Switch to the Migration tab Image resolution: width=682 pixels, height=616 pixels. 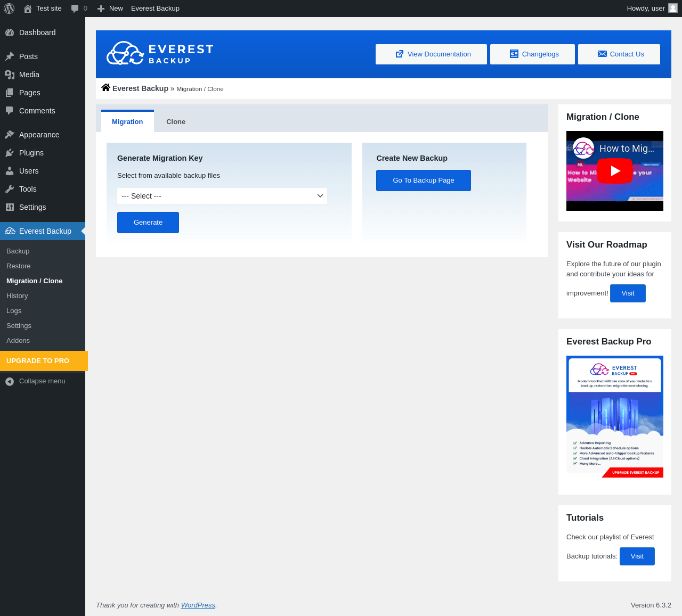click(x=127, y=121)
